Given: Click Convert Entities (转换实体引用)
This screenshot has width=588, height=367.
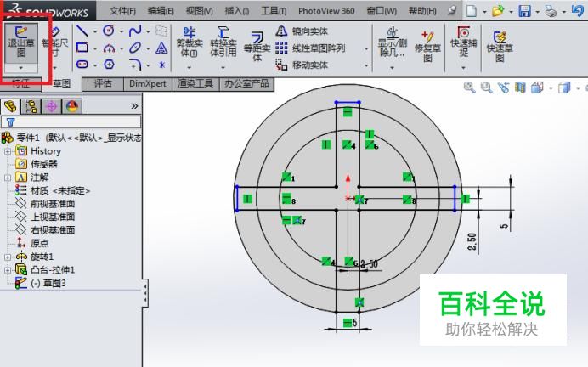Looking at the screenshot, I should 223,42.
